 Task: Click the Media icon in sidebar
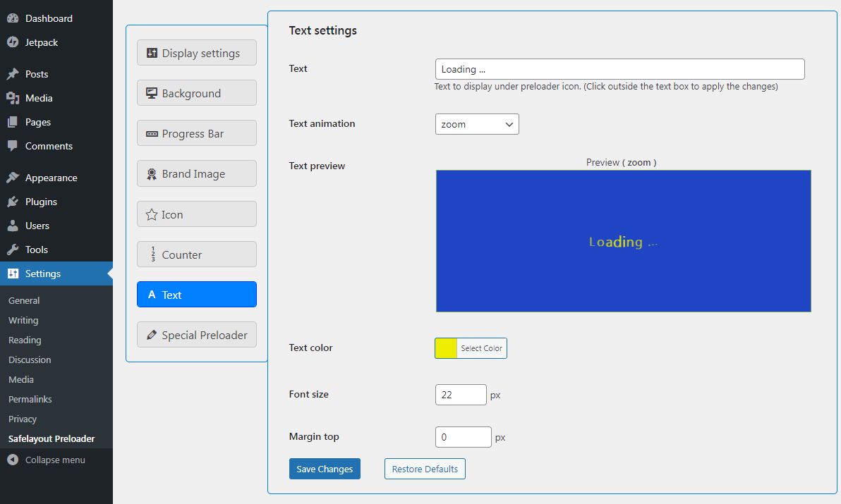click(13, 98)
